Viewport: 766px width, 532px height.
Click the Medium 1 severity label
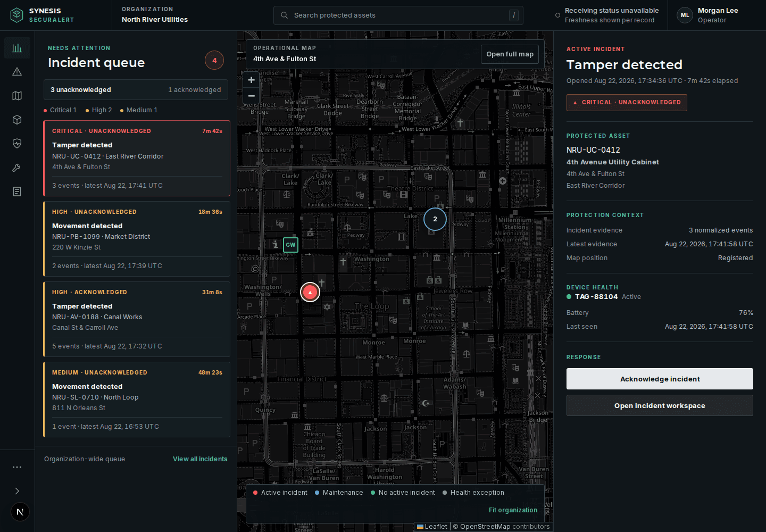coord(139,110)
